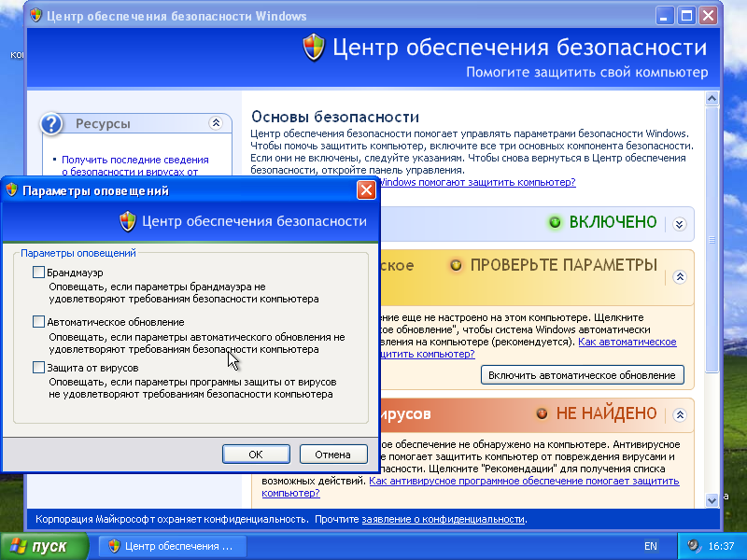Check the Защита от вирусов option
This screenshot has height=560, width=747.
click(38, 367)
